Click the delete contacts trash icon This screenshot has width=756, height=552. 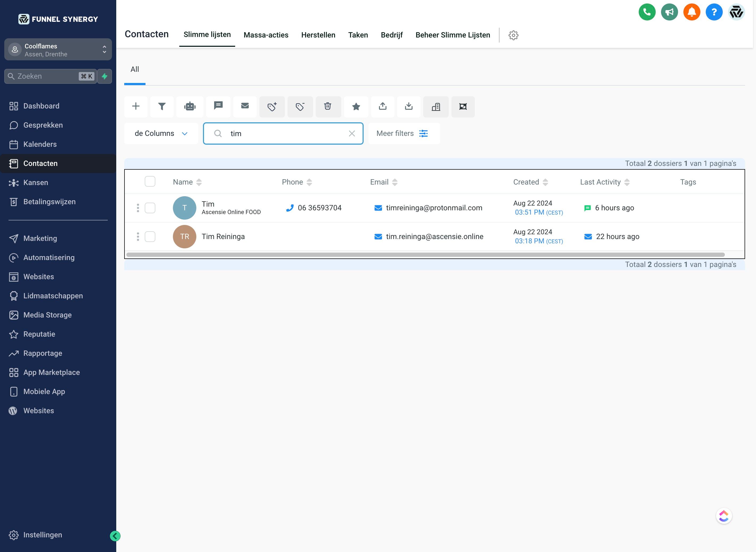[x=328, y=107]
